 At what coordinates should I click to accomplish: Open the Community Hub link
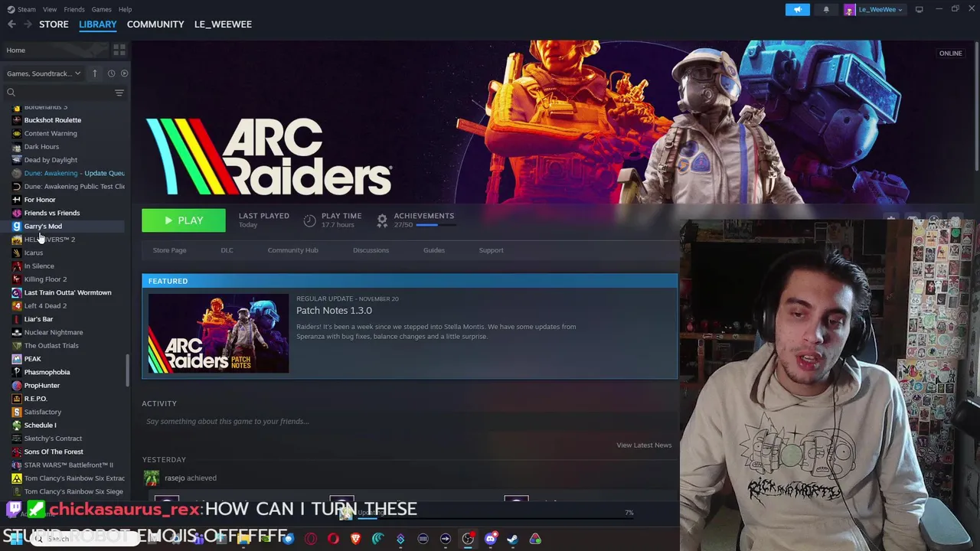pos(292,250)
